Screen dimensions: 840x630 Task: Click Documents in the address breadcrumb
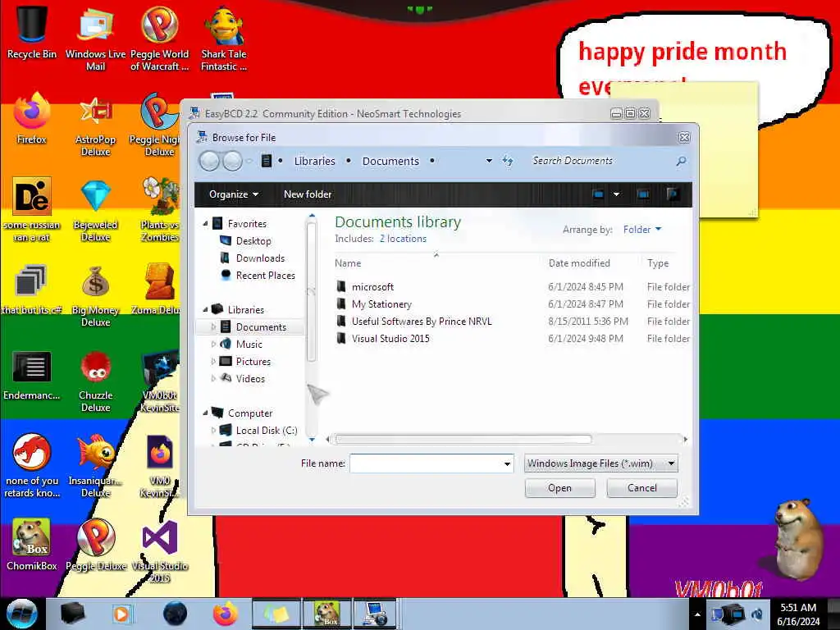click(x=390, y=161)
